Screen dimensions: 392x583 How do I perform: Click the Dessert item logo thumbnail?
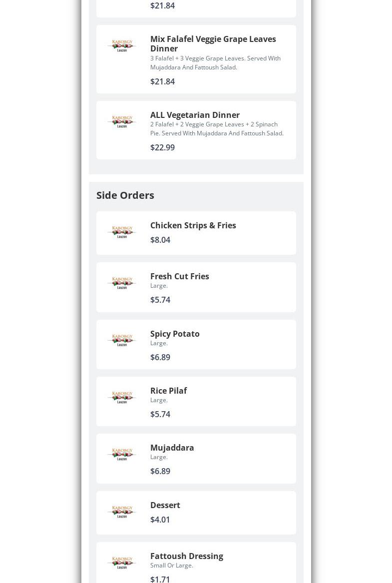click(x=121, y=512)
